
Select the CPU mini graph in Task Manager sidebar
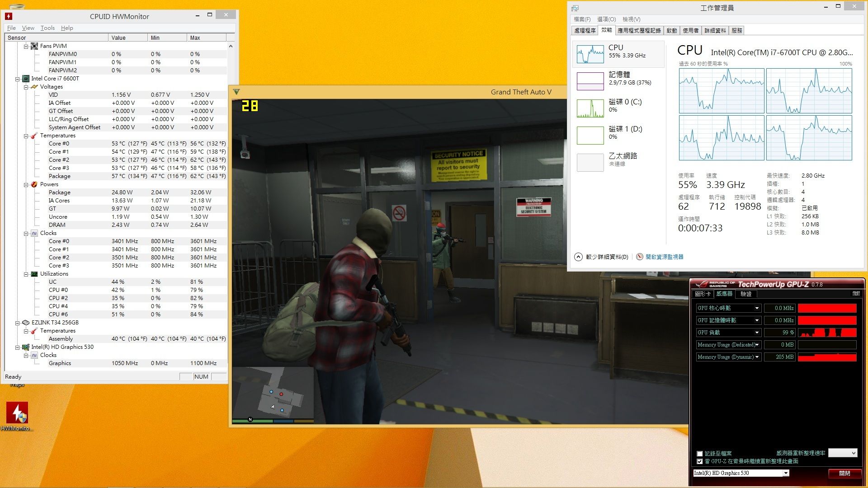coord(590,54)
